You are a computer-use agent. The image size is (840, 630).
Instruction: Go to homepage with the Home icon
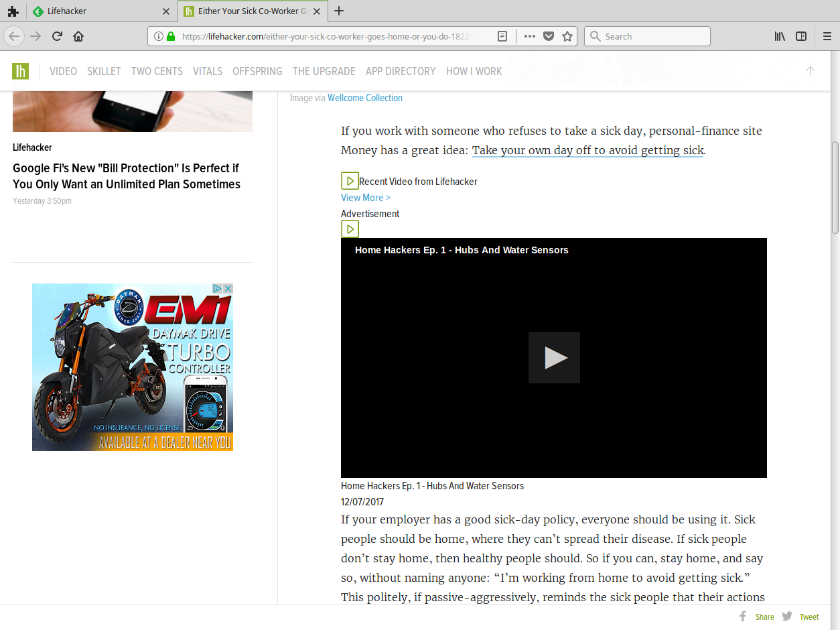pyautogui.click(x=79, y=36)
